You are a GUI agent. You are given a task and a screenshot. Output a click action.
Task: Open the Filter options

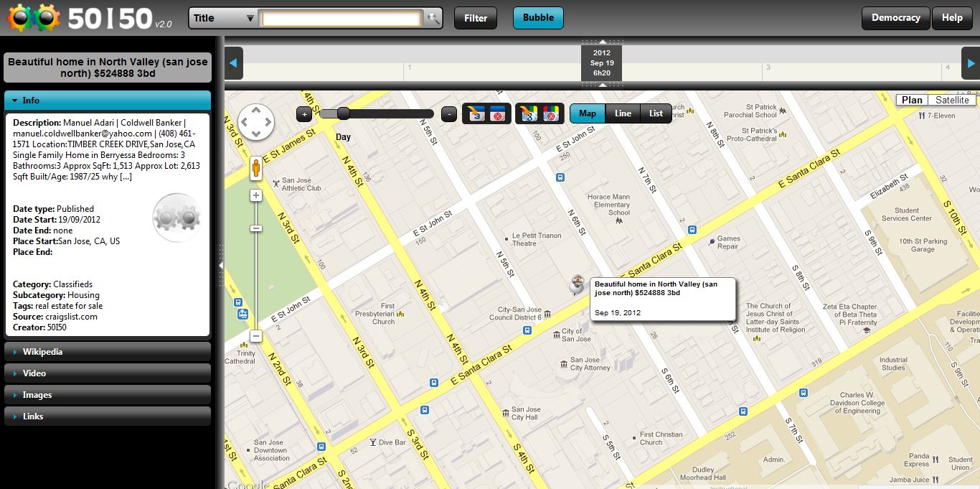pyautogui.click(x=476, y=18)
